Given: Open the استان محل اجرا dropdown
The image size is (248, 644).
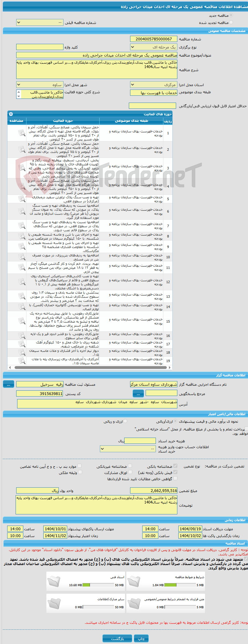Looking at the screenshot, I should click(154, 85).
